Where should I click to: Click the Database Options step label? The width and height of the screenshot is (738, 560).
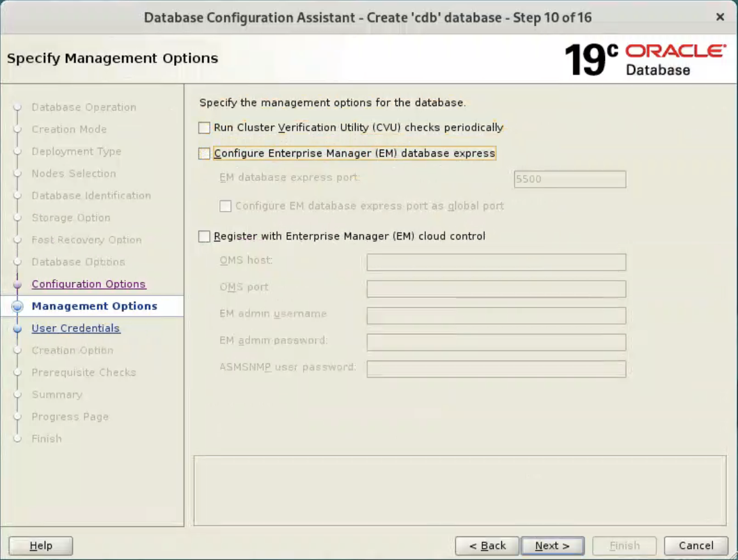(x=79, y=262)
